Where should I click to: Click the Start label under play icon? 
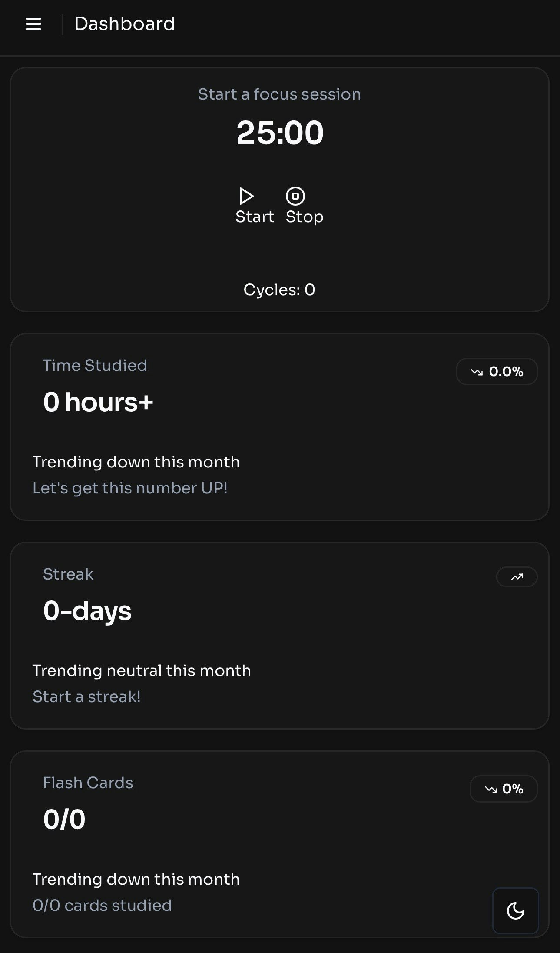coord(255,217)
